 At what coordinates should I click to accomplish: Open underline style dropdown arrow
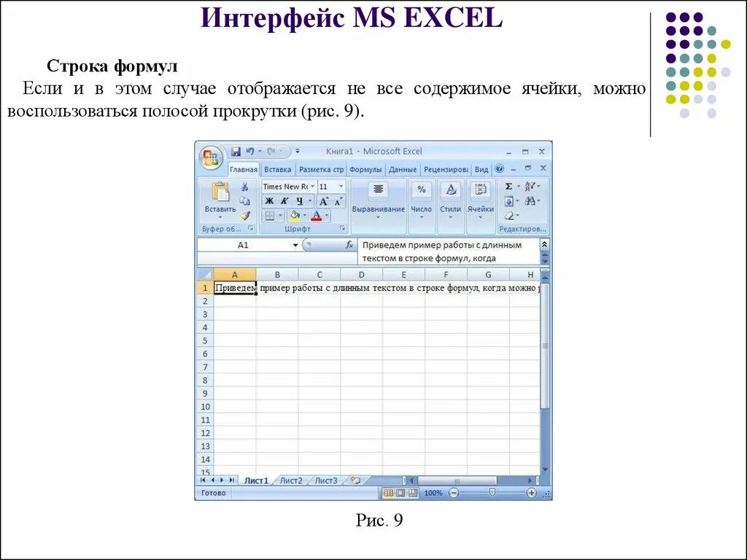(309, 201)
